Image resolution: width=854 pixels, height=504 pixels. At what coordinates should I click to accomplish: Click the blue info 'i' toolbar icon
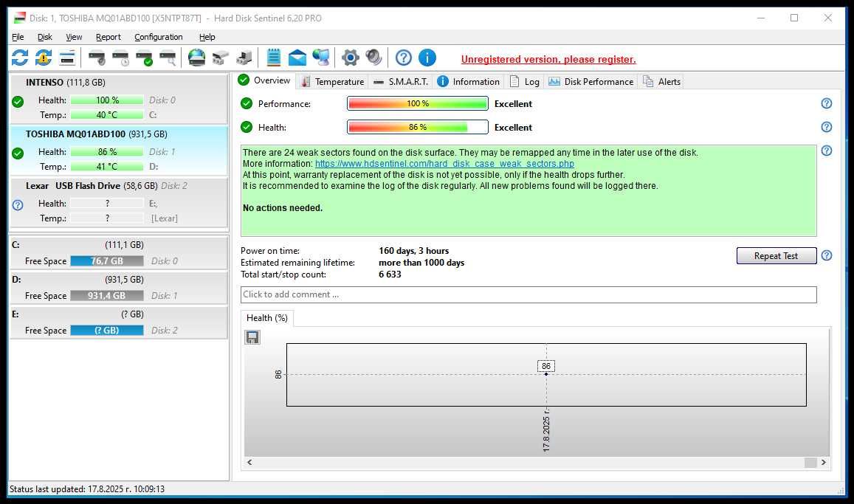(427, 58)
